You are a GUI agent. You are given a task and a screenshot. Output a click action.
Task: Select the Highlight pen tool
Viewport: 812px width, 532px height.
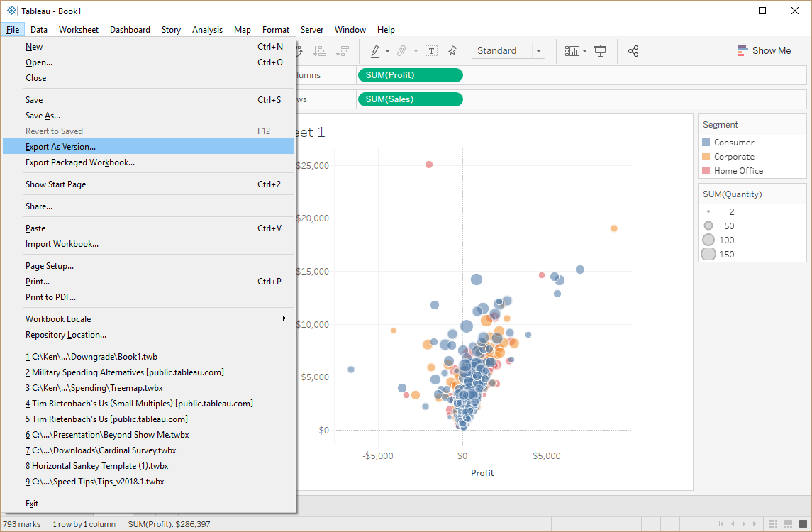coord(375,51)
